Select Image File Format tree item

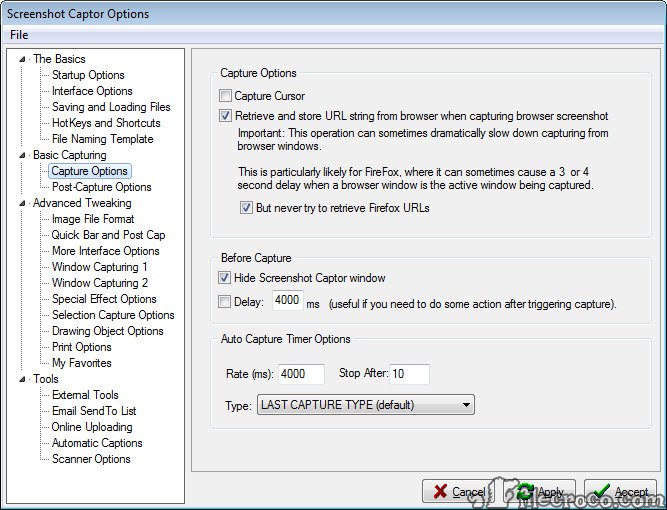click(93, 219)
